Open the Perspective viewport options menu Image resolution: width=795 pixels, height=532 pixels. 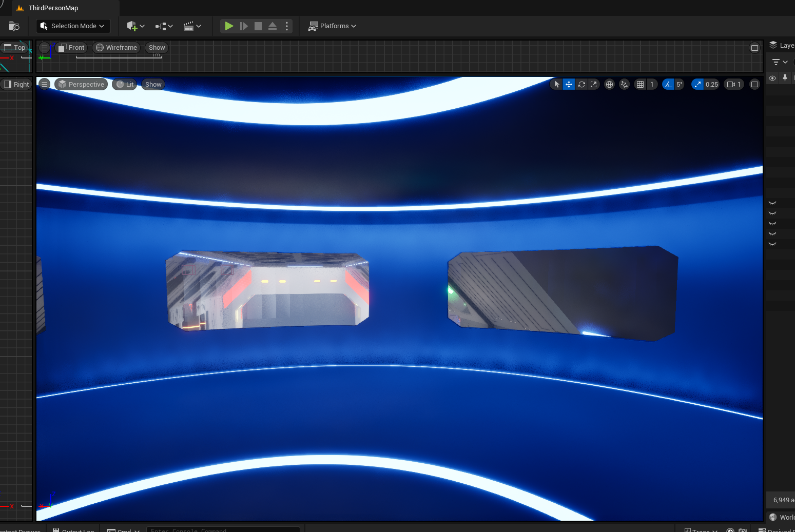45,85
